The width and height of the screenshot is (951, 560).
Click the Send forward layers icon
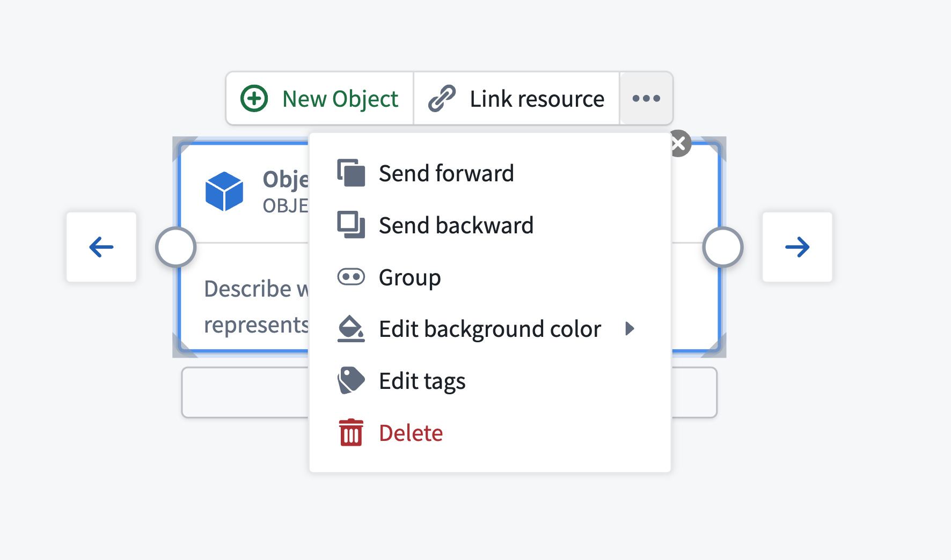pos(351,173)
